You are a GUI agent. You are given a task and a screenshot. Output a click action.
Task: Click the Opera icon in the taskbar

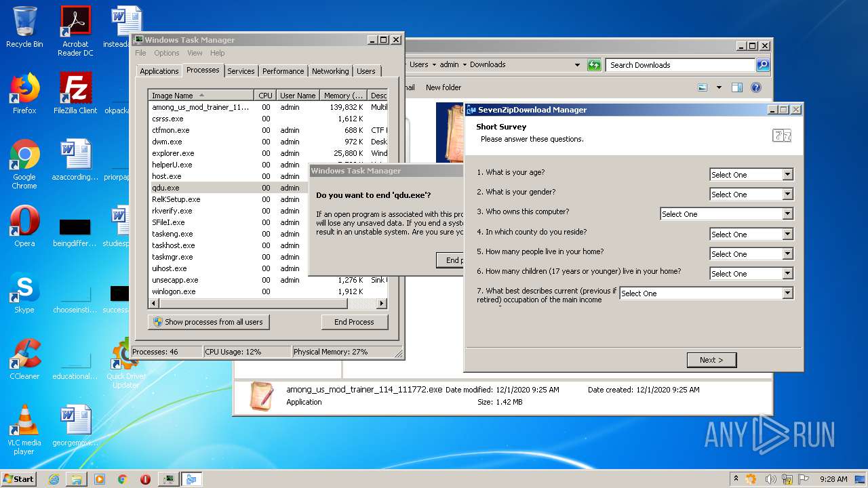[145, 479]
